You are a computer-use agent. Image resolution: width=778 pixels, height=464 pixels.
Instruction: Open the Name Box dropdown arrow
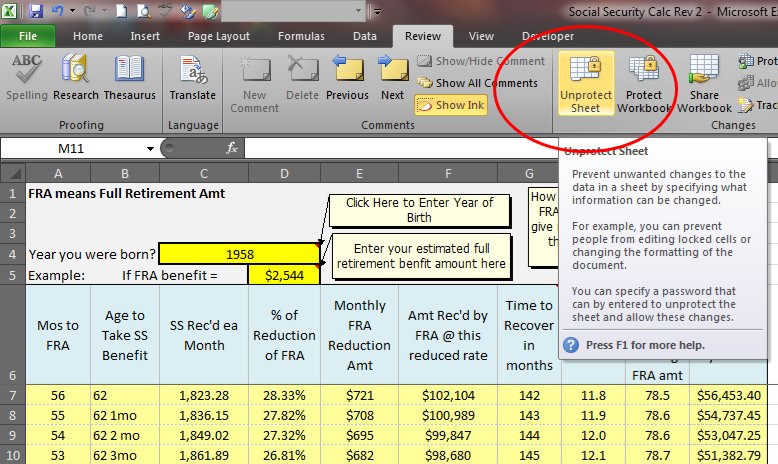(x=150, y=148)
